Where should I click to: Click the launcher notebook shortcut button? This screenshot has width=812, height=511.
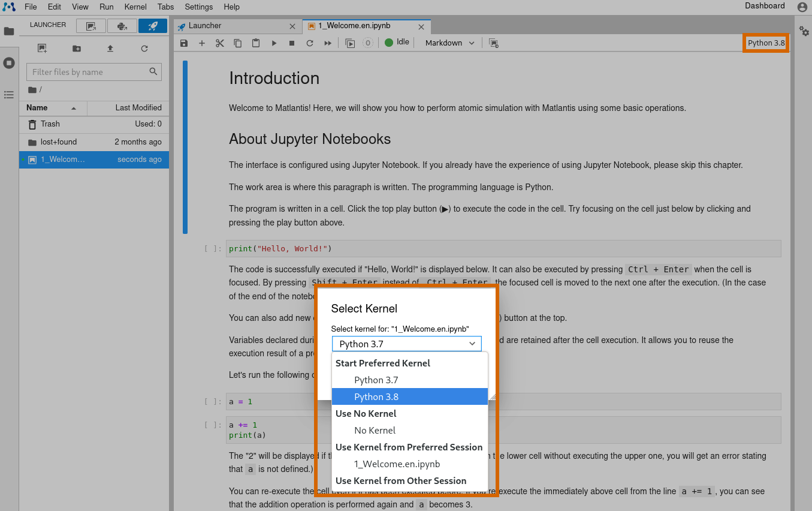91,26
